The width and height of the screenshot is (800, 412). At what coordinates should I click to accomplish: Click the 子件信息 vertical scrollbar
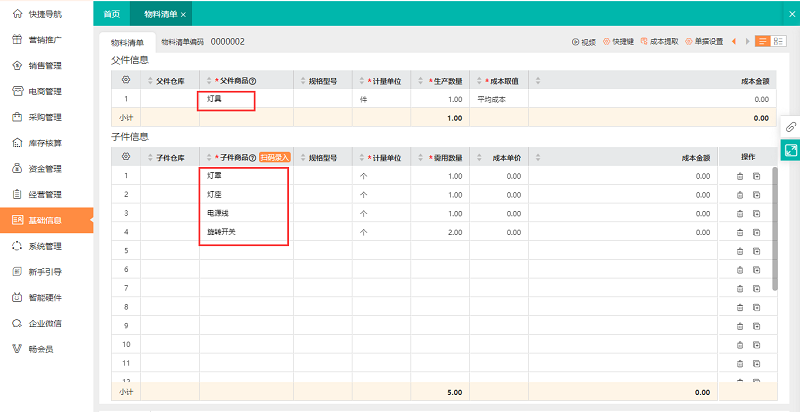click(774, 230)
